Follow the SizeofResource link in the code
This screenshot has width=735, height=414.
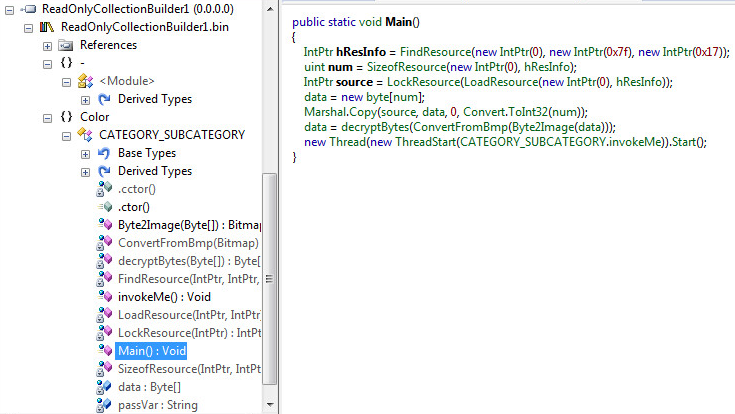[x=406, y=67]
